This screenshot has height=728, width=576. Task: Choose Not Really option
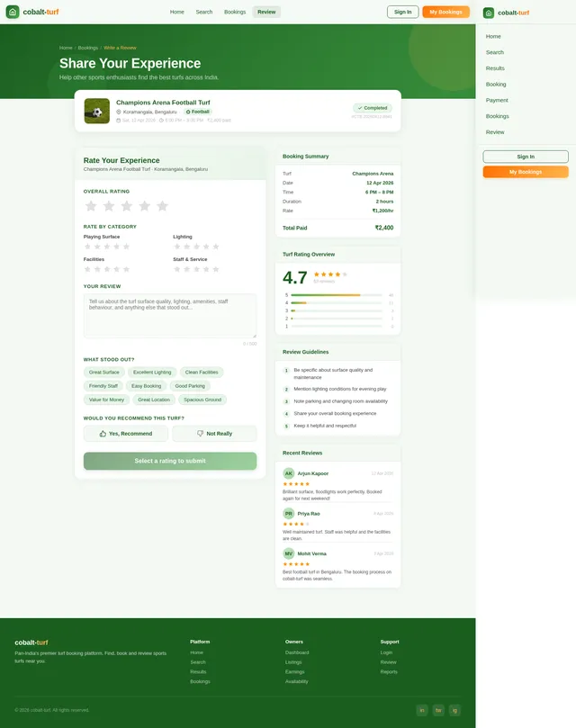click(x=214, y=434)
